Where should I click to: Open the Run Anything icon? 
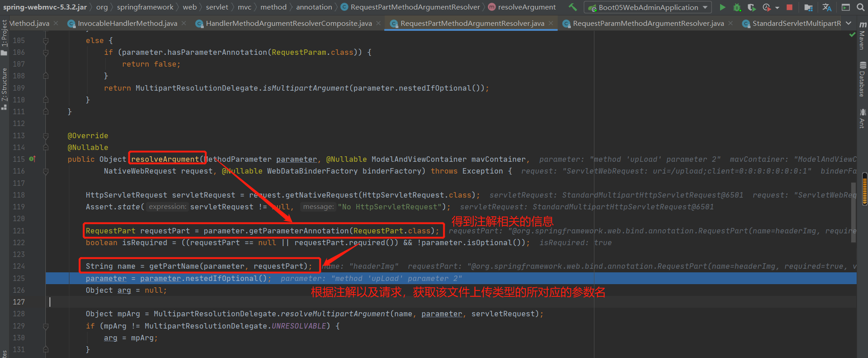[x=846, y=7]
